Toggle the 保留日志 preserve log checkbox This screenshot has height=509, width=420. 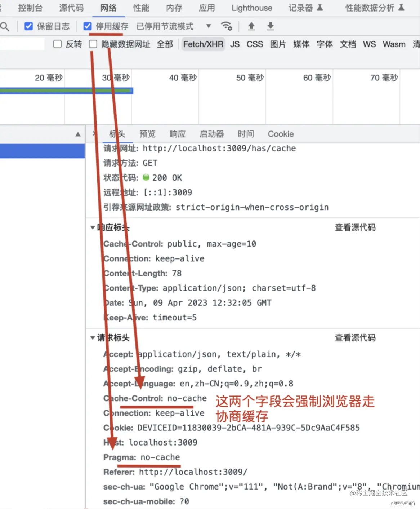[28, 26]
